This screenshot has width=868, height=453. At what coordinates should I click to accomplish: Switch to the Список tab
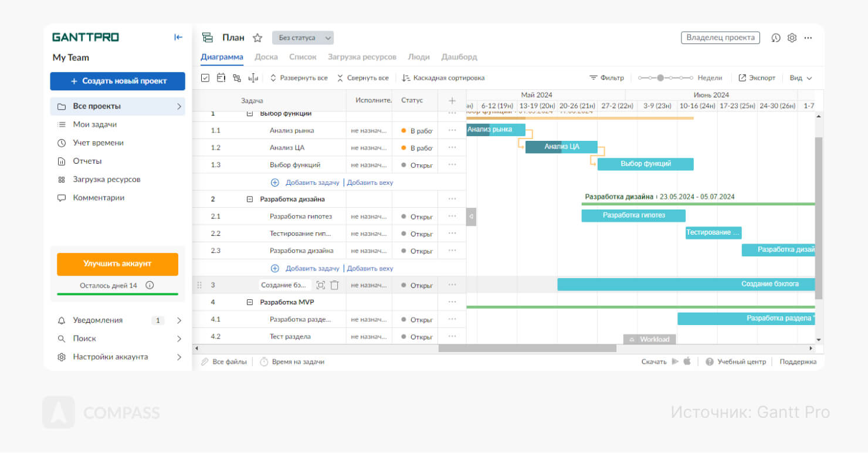[x=303, y=57]
